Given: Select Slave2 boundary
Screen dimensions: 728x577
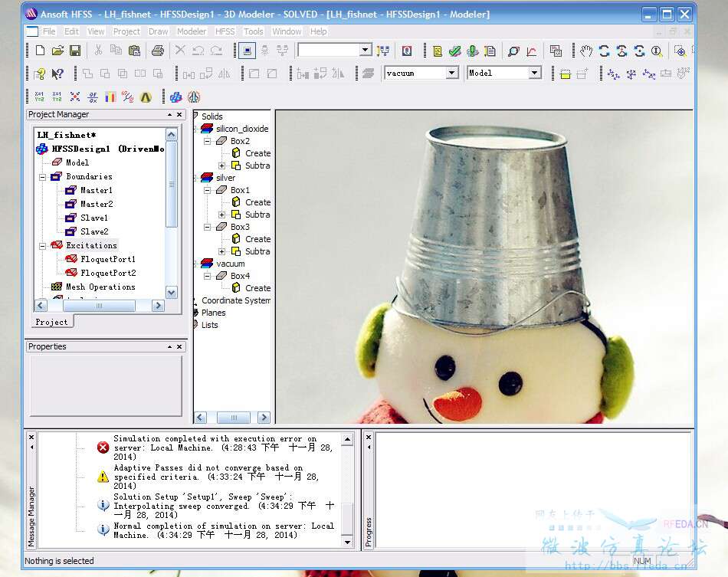Looking at the screenshot, I should [x=94, y=231].
